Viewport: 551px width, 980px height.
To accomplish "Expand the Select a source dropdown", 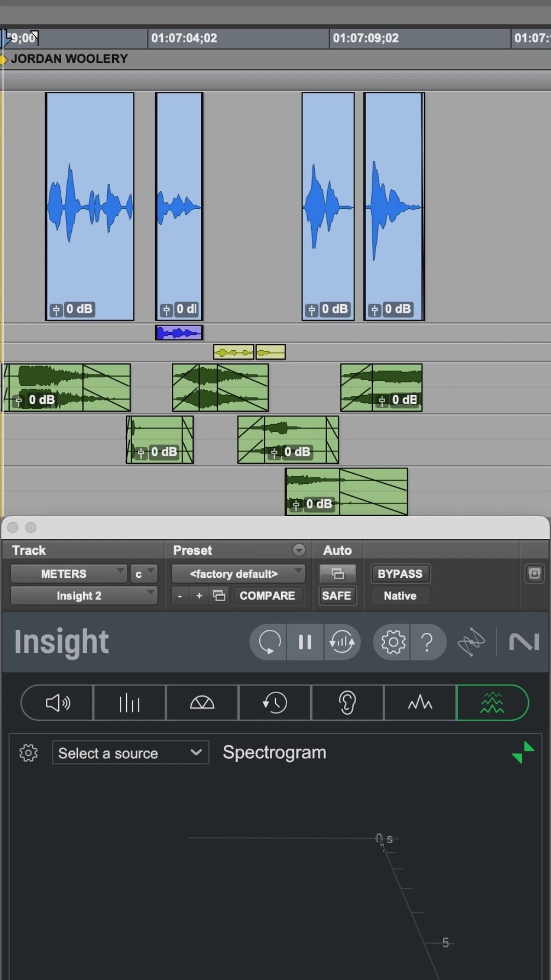I will [x=130, y=753].
